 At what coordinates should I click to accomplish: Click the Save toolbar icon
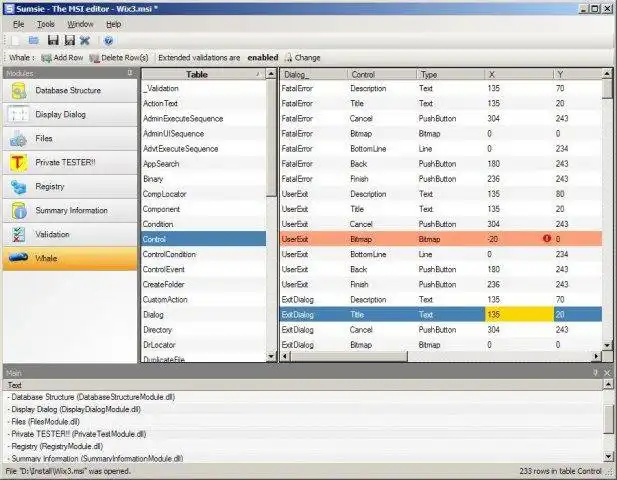pos(53,40)
